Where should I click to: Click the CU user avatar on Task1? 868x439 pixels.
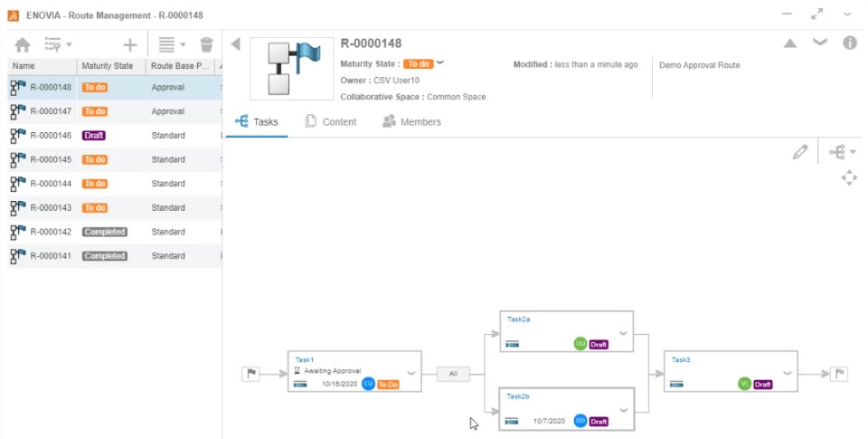pyautogui.click(x=368, y=384)
